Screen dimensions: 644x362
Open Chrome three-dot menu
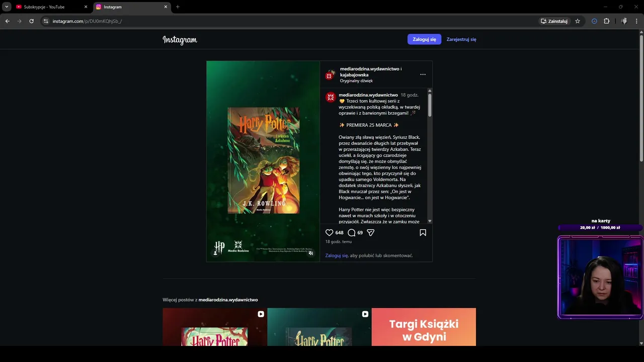point(637,21)
